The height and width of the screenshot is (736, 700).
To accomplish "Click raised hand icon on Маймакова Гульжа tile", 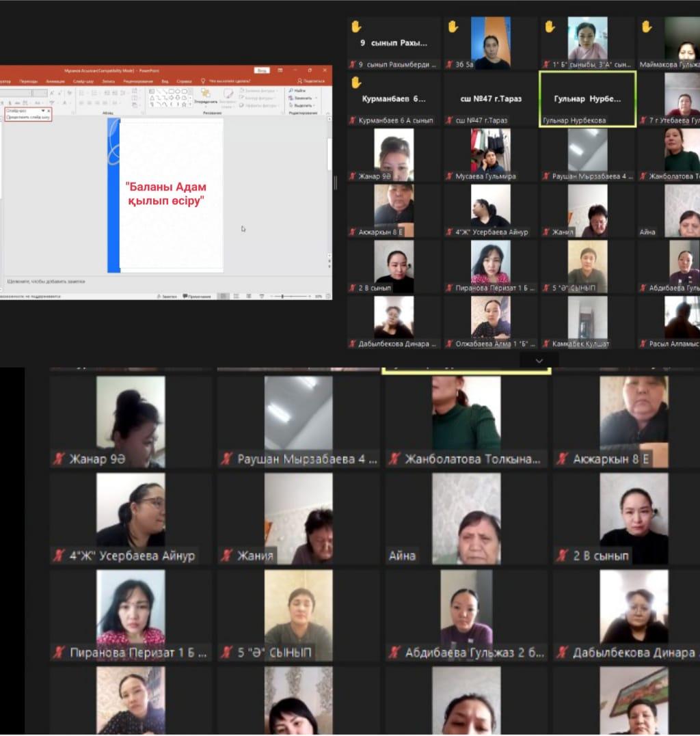I will (647, 27).
